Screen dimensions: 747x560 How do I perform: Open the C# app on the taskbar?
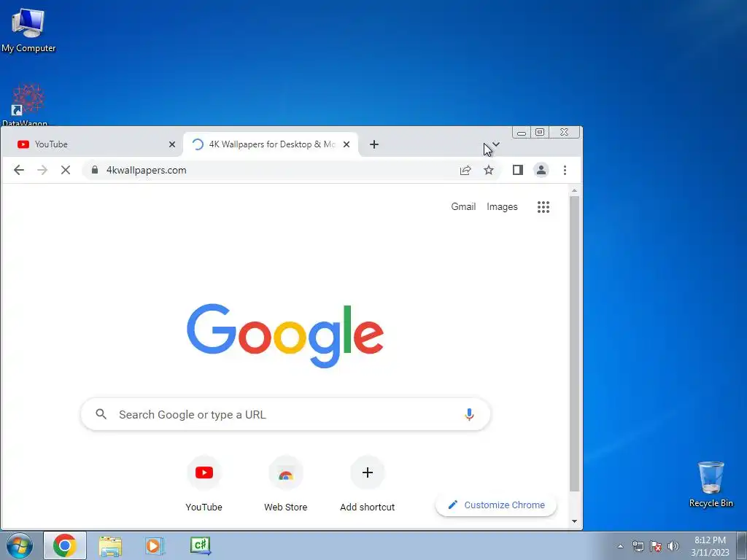click(200, 545)
